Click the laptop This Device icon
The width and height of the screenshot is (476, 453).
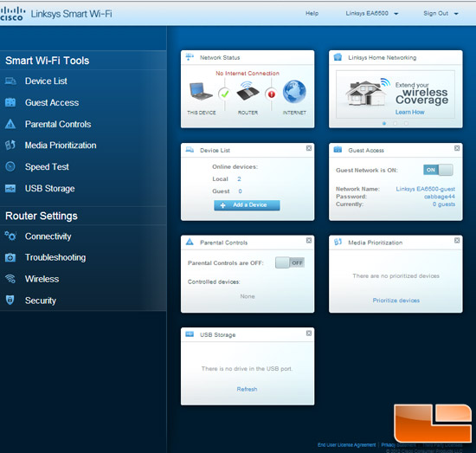[x=201, y=92]
